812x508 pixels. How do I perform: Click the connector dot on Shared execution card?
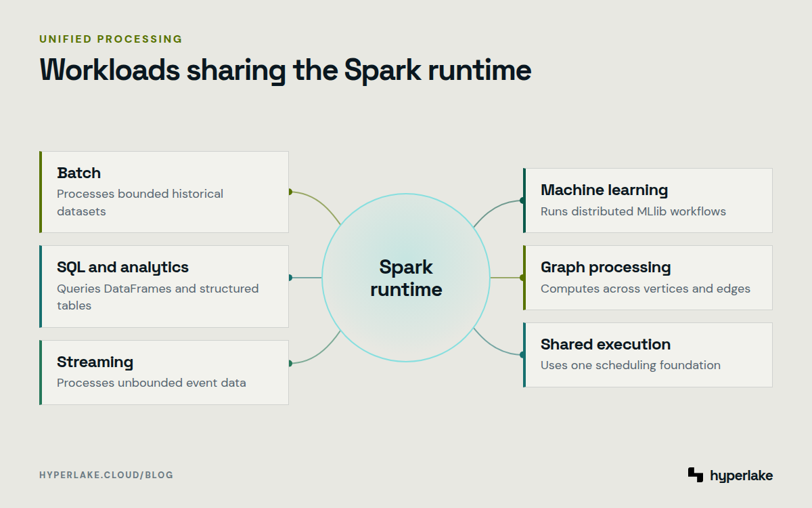(x=522, y=354)
